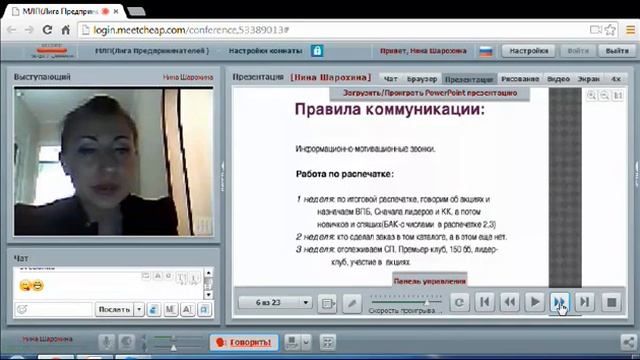Viewport: 640px width, 360px height.
Task: Open the emoticon picker in chat input
Action: coord(22,309)
